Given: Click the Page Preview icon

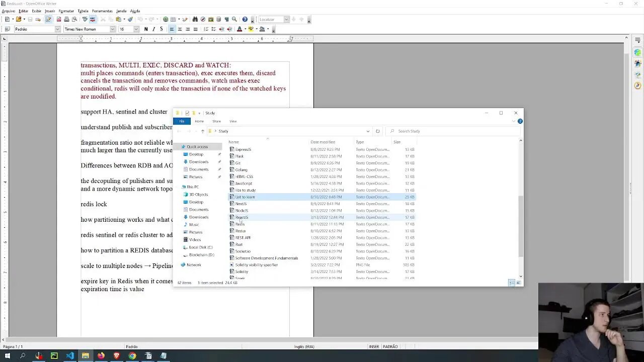Looking at the screenshot, I should pyautogui.click(x=74, y=20).
